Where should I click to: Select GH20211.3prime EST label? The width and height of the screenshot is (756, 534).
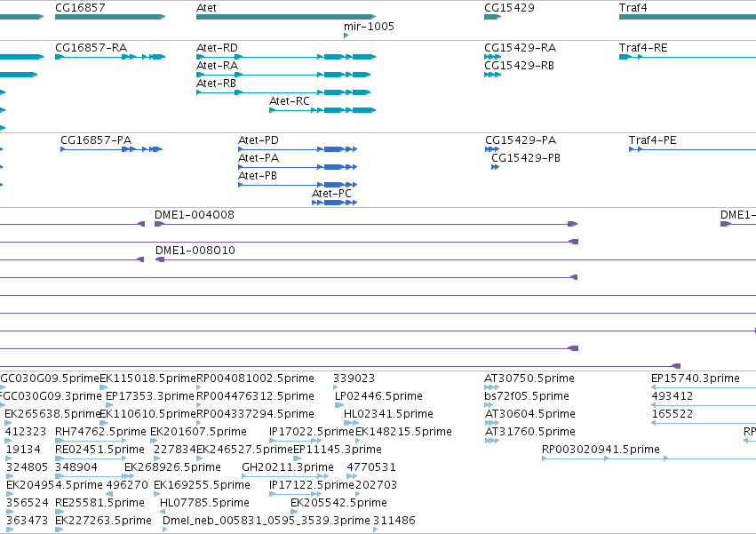click(287, 467)
